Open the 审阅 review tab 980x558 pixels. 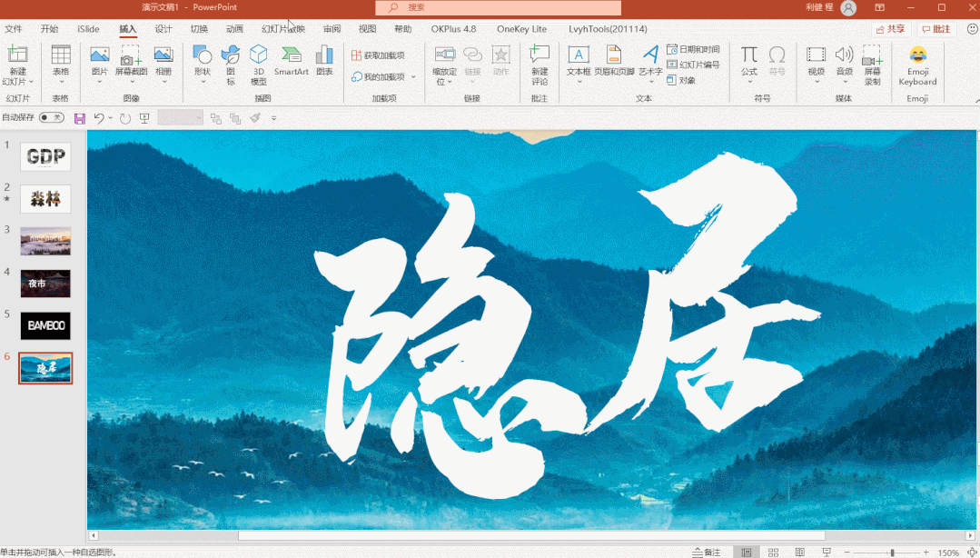pyautogui.click(x=332, y=29)
